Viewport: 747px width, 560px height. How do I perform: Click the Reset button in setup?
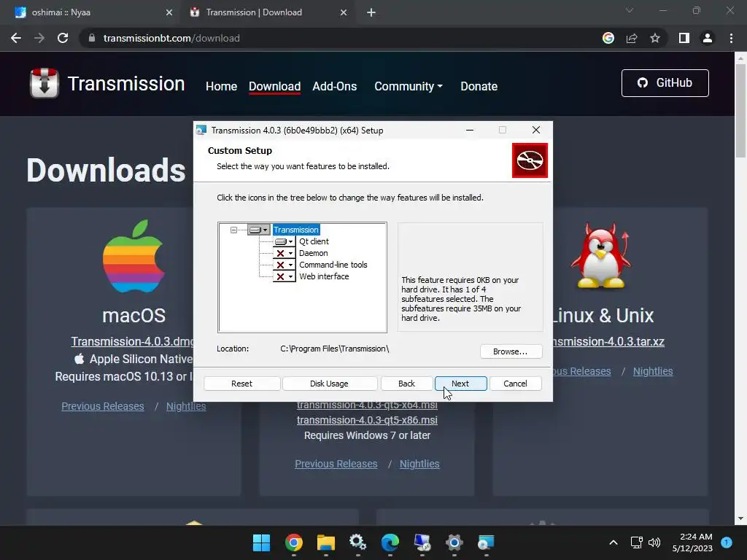tap(242, 384)
